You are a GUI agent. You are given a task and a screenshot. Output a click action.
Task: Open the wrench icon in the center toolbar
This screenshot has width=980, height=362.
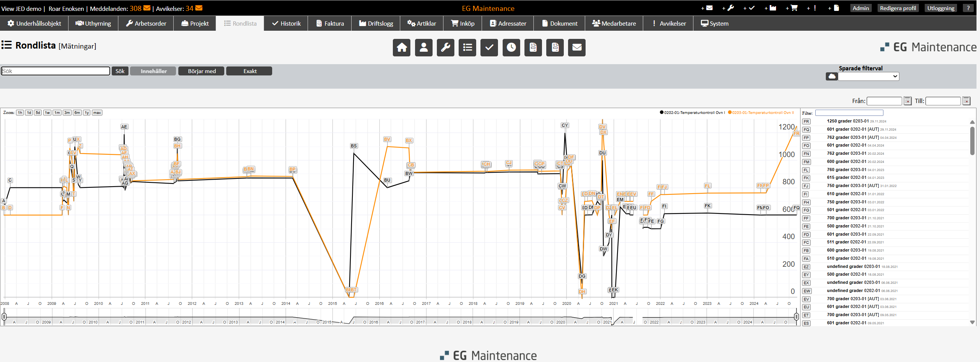[x=445, y=48]
